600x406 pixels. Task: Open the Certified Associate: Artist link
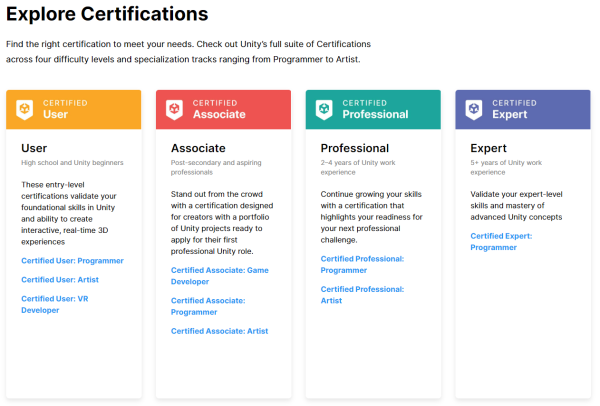pos(220,331)
